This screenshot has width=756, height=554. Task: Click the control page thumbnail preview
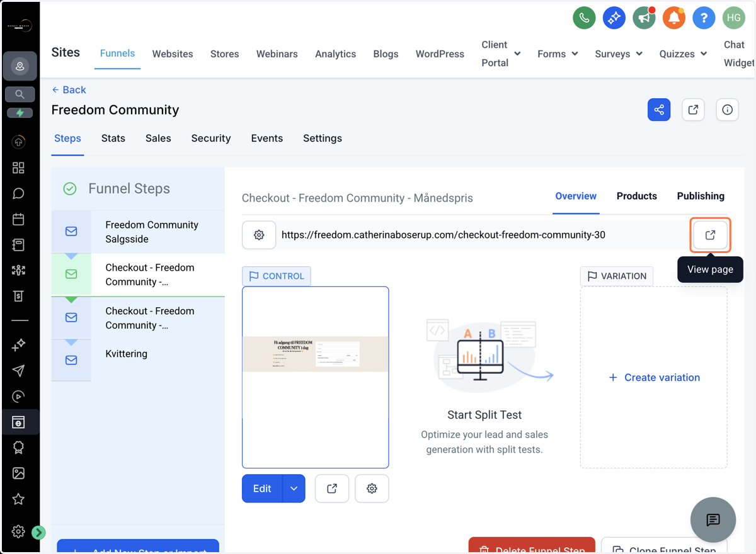pos(316,378)
